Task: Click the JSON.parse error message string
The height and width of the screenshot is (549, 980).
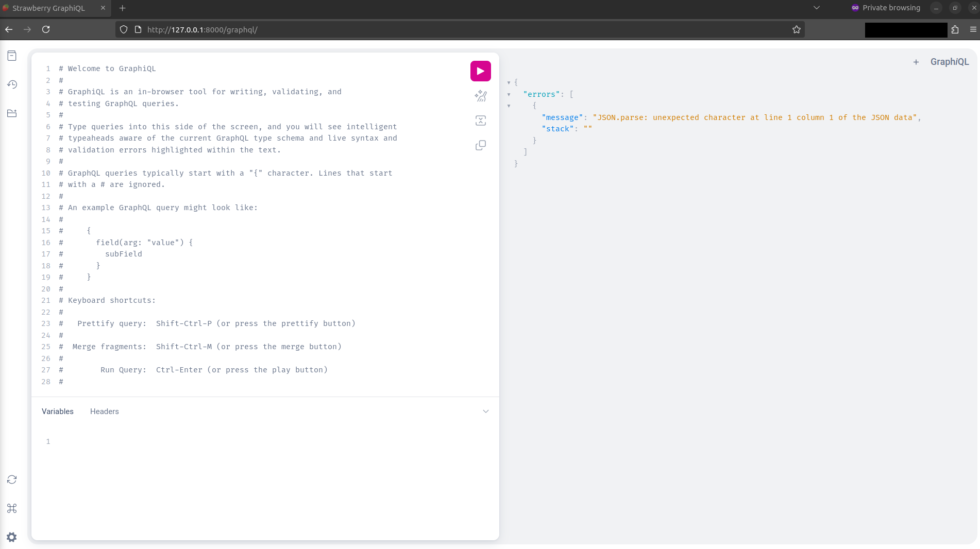Action: click(755, 117)
